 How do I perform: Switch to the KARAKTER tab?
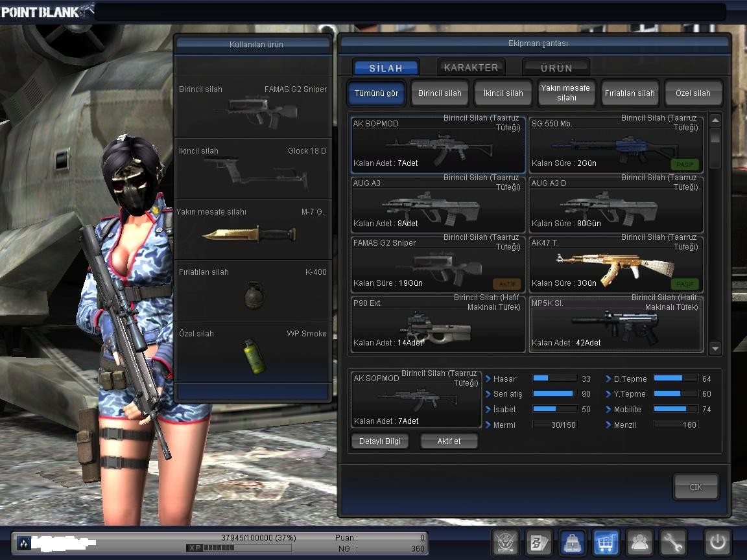click(471, 67)
